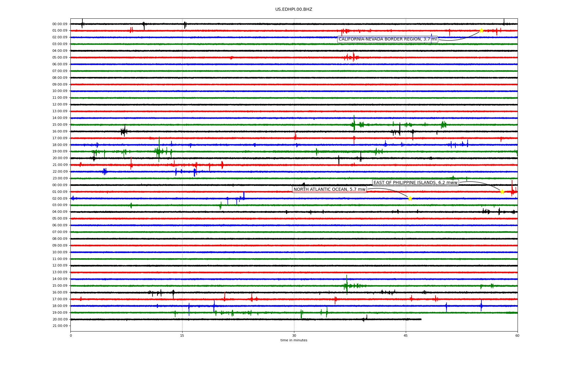
Task: Click the x-axis tick label 15
Action: [182, 335]
